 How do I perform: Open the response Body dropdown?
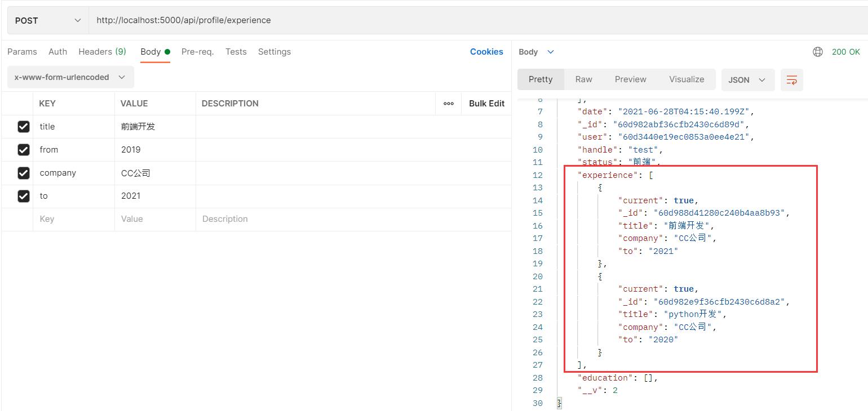[536, 52]
